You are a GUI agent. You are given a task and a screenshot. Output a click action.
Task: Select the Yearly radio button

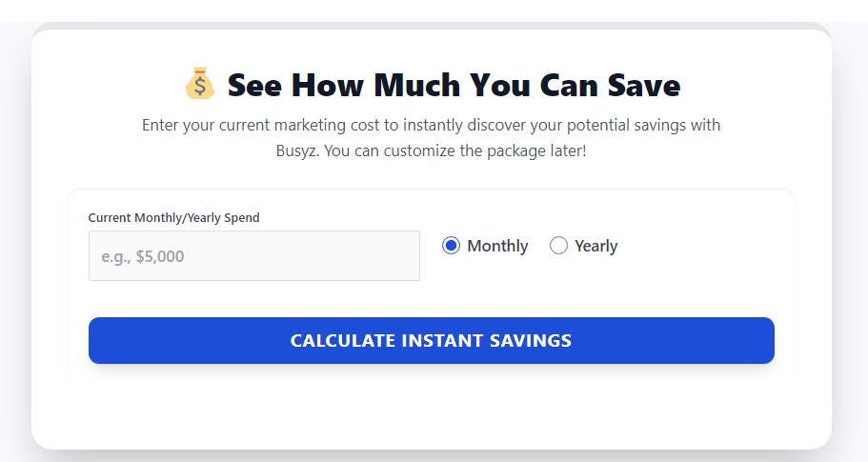(x=559, y=246)
